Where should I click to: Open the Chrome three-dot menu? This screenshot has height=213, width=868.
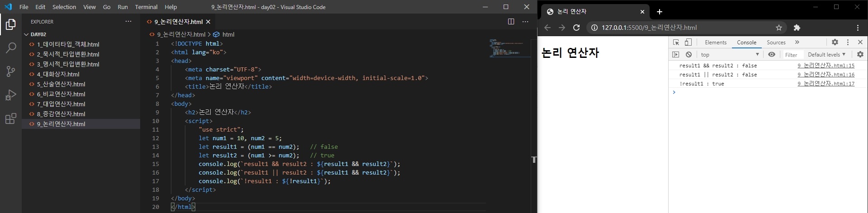point(858,28)
